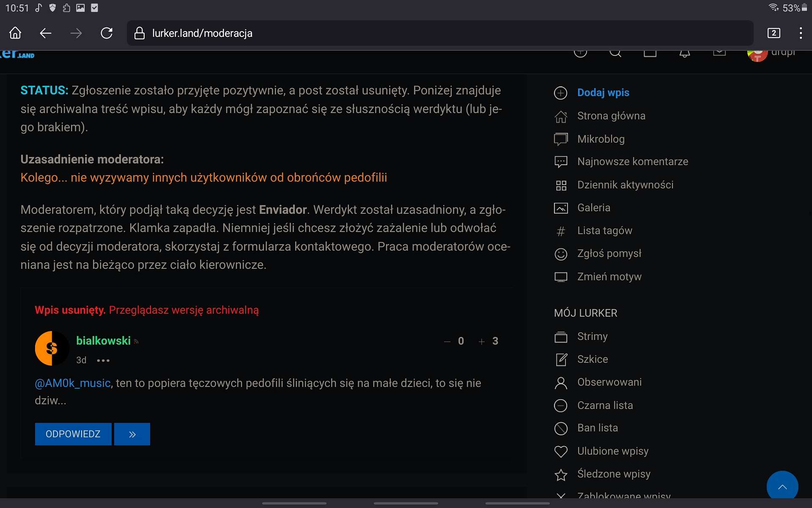Open Zgłoś pomysł
This screenshot has width=812, height=508.
pos(609,254)
